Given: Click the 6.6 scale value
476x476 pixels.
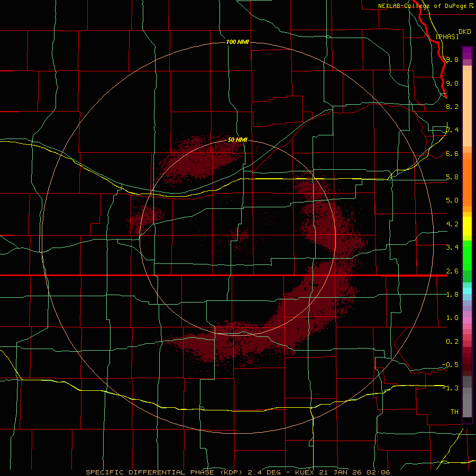Looking at the screenshot, I should pyautogui.click(x=452, y=153).
